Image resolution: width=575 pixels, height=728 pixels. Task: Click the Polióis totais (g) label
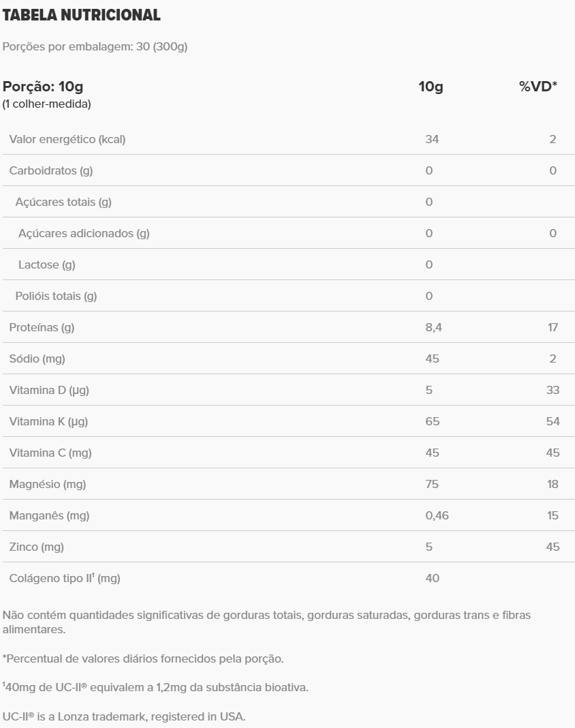click(56, 296)
